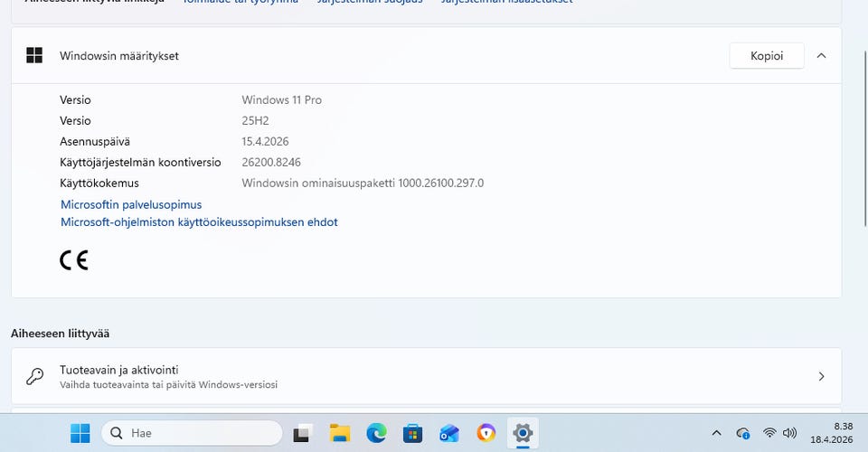
Task: Open Outlook from the taskbar
Action: click(x=449, y=433)
